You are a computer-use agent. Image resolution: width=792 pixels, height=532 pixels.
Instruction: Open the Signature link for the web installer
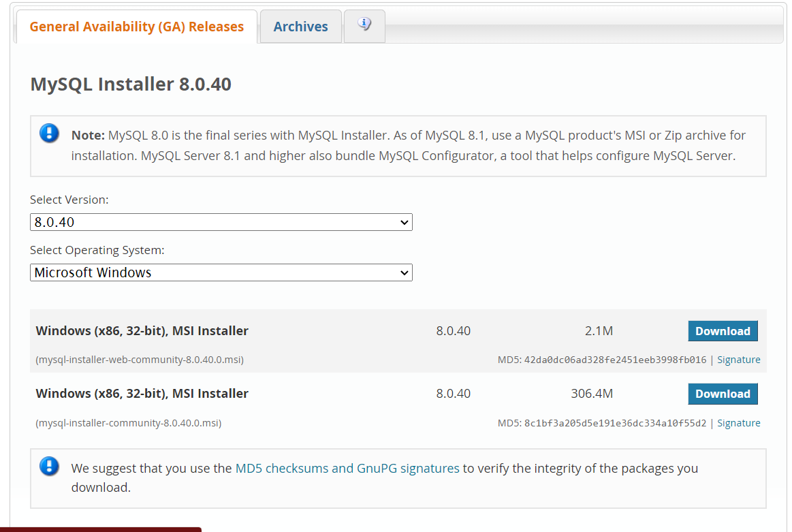click(x=739, y=360)
